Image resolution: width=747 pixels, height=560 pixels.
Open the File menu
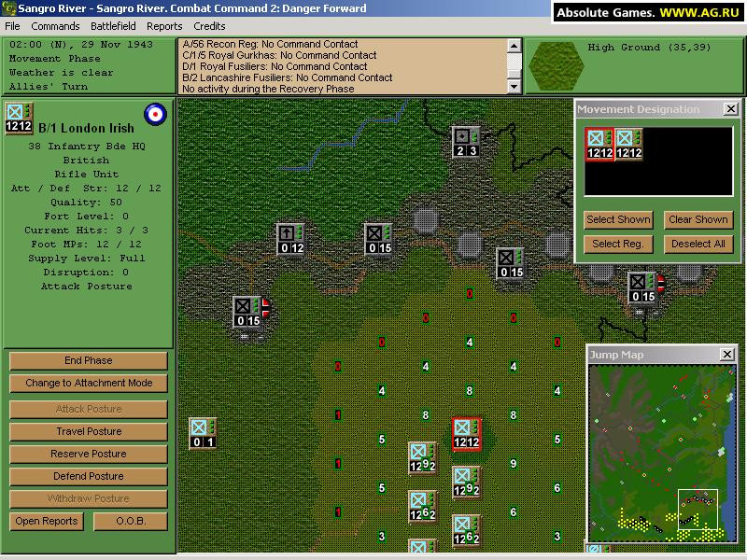pyautogui.click(x=12, y=26)
